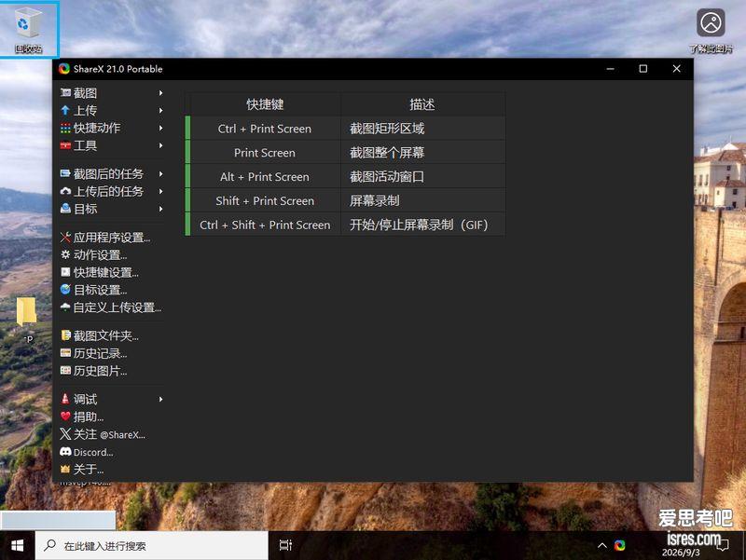Screen dimensions: 746x560
Task: Select the Alt + Print Screen hotkey cell
Action: pyautogui.click(x=265, y=176)
